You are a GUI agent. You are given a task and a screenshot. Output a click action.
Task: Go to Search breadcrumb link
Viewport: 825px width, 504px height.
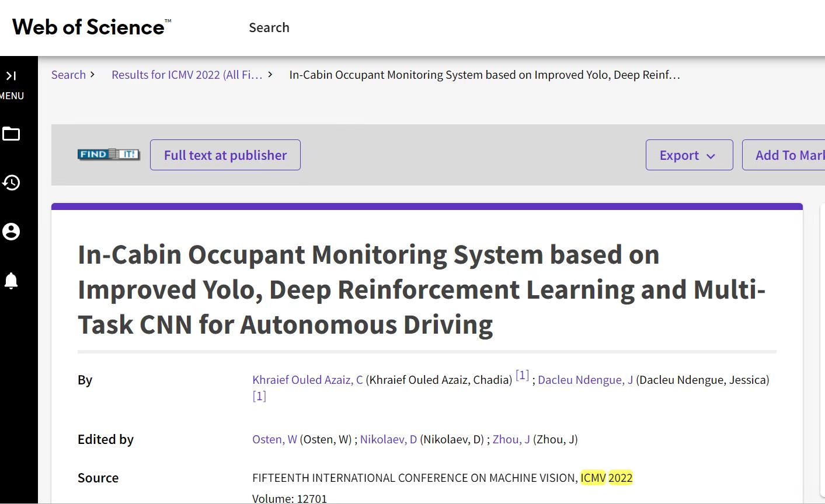point(68,75)
